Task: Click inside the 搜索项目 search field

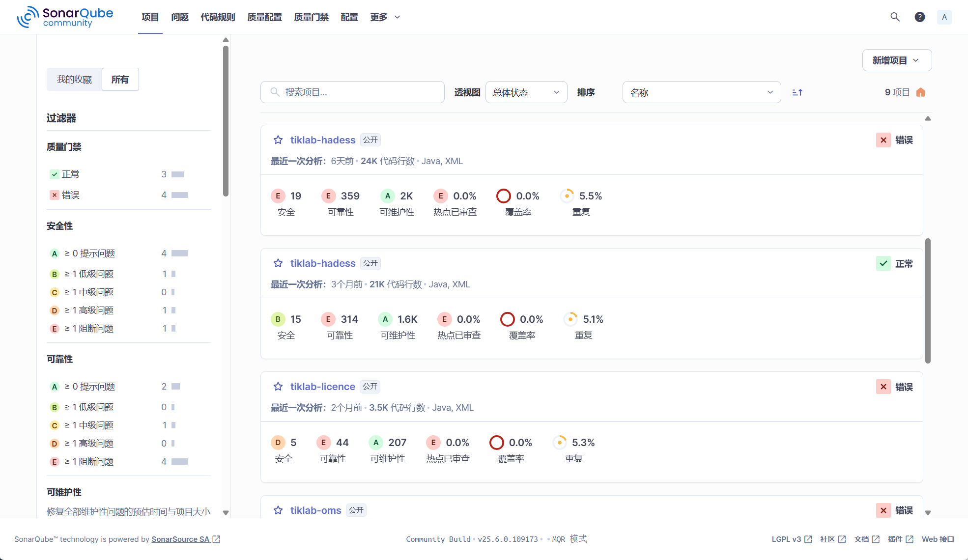Action: point(352,92)
